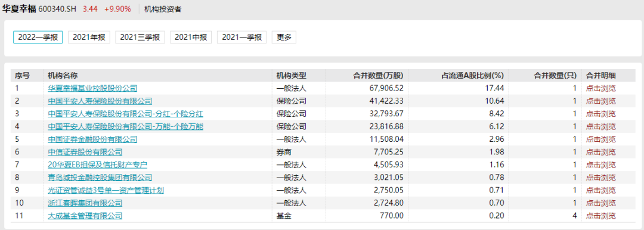Click the 67,906.52 share count cell
This screenshot has height=230, width=644.
pyautogui.click(x=386, y=88)
